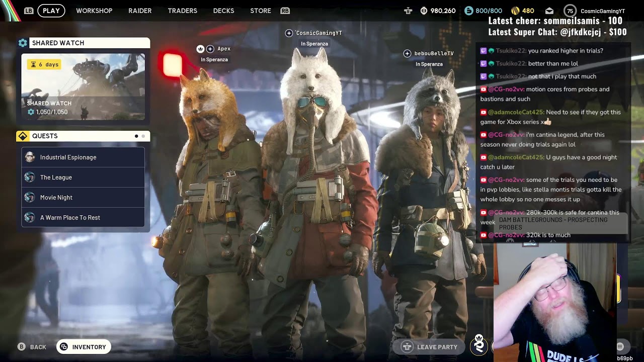644x362 pixels.
Task: Click the blue stash icon near 800/800
Action: tap(468, 11)
